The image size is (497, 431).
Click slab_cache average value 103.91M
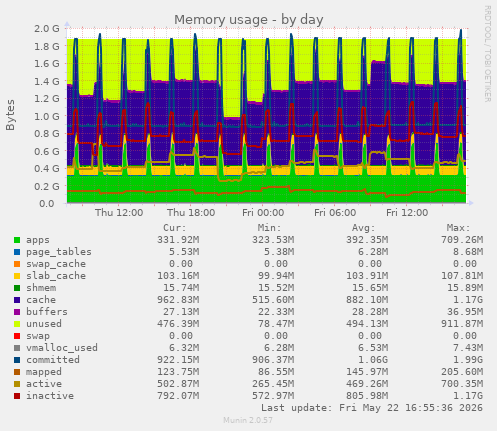pyautogui.click(x=367, y=276)
